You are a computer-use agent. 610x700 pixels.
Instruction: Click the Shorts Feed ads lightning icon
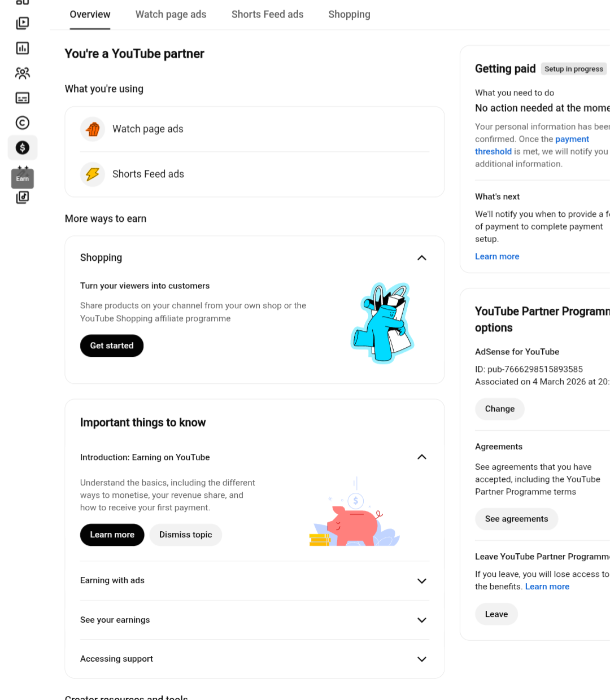click(x=93, y=174)
